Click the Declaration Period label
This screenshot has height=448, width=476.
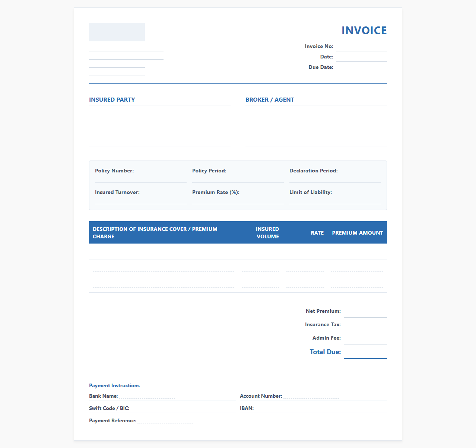coord(314,171)
